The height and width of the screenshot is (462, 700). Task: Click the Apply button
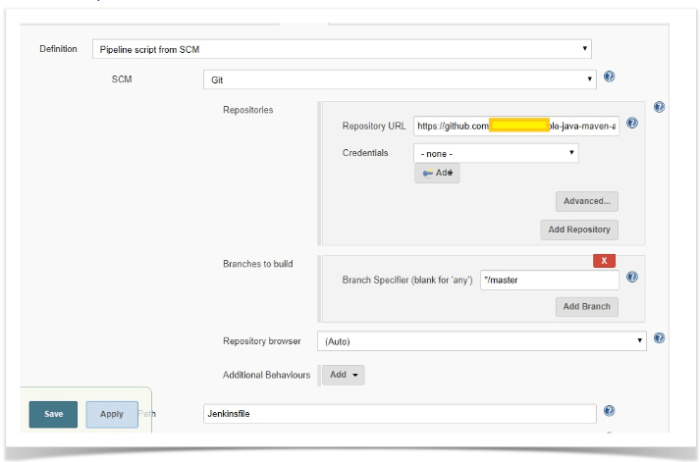(112, 414)
